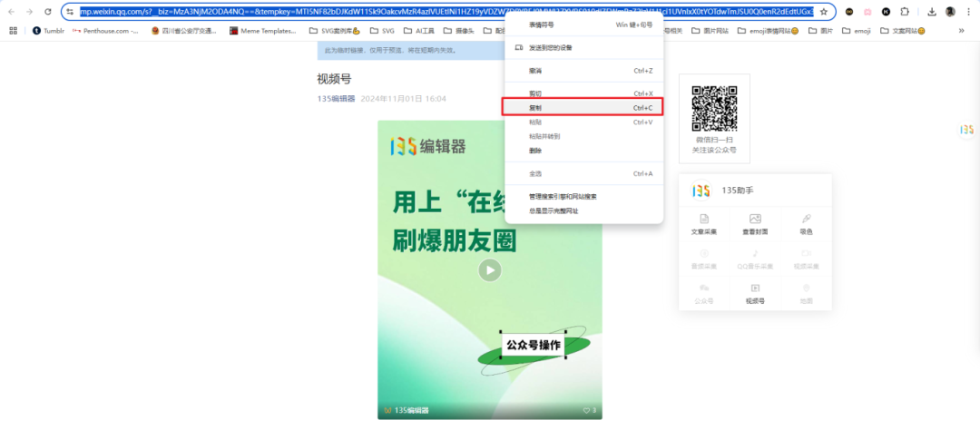This screenshot has width=980, height=440.
Task: Open the Tumblr bookmark
Action: 48,30
